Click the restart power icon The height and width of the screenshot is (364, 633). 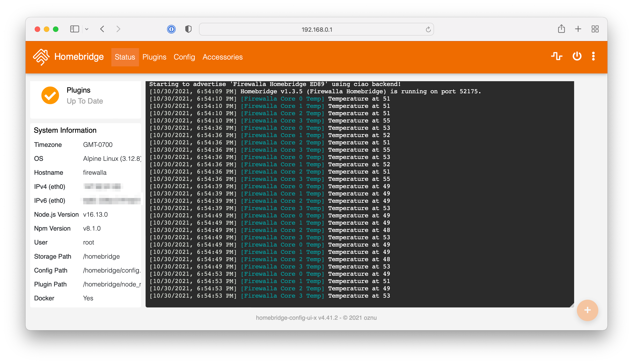(x=577, y=56)
